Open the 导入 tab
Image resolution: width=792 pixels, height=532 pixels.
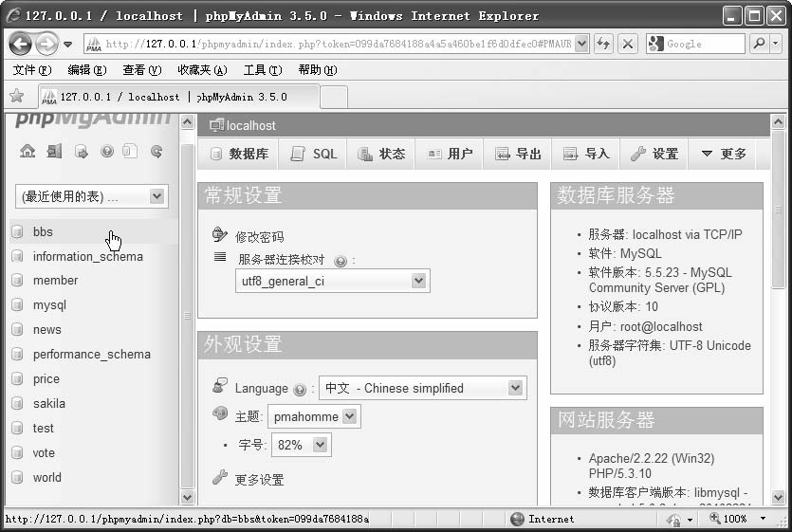click(x=587, y=154)
